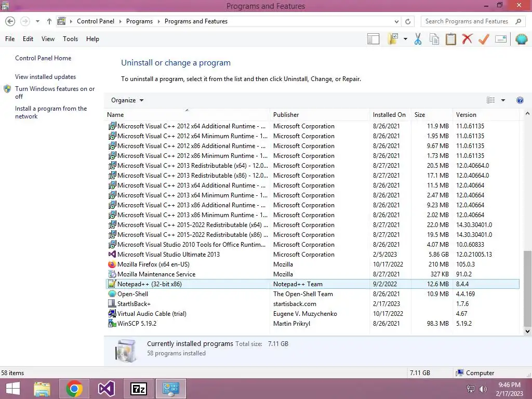Click the Copy toolbar icon
The width and height of the screenshot is (532, 399).
[x=434, y=39]
